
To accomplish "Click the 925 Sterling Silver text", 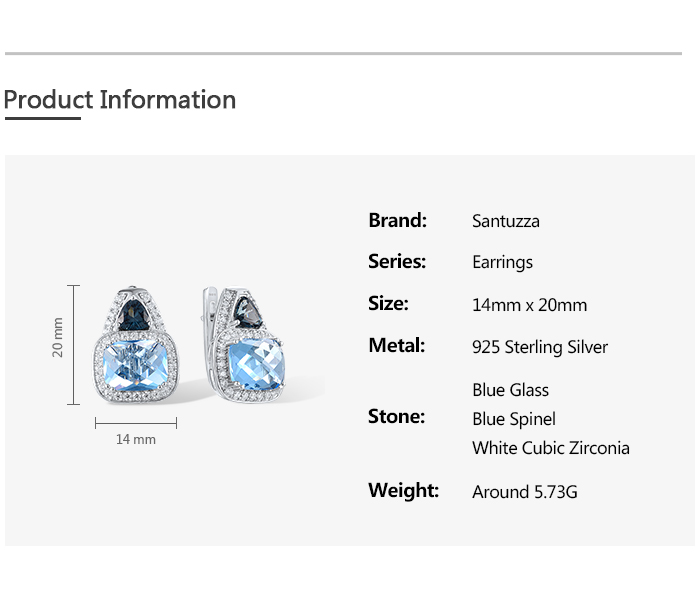I will (540, 347).
